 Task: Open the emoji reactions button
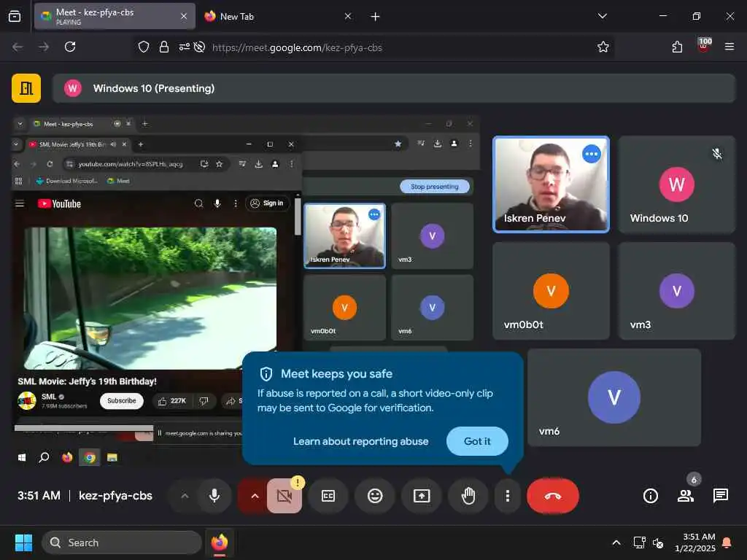375,496
